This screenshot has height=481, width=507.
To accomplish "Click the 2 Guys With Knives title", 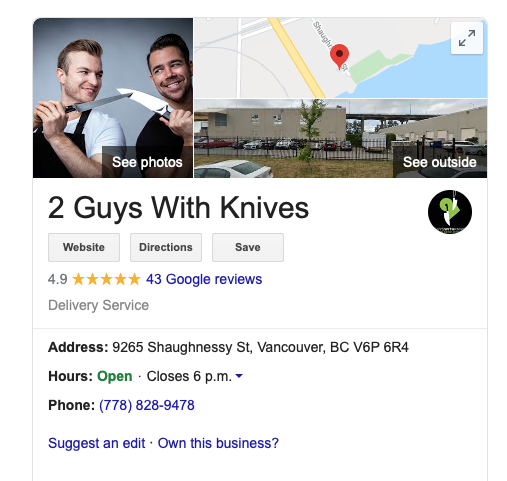I will [x=178, y=208].
